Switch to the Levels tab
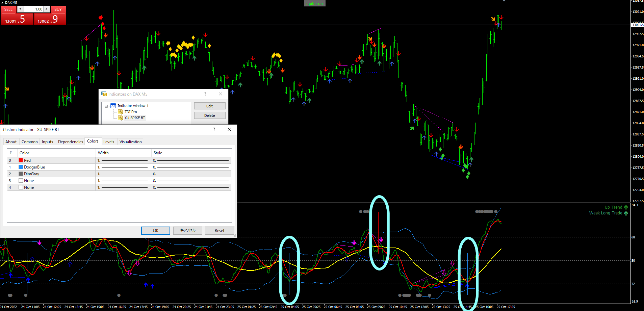The width and height of the screenshot is (644, 311). pos(109,142)
